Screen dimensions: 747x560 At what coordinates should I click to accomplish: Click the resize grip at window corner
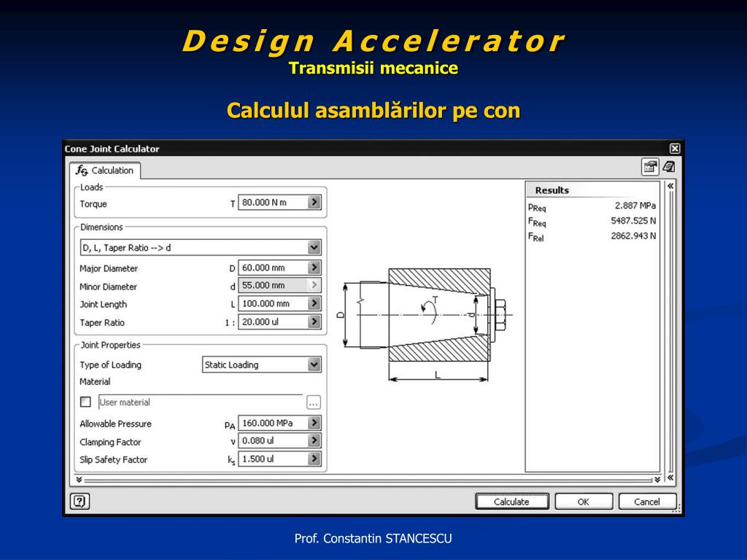click(x=676, y=510)
